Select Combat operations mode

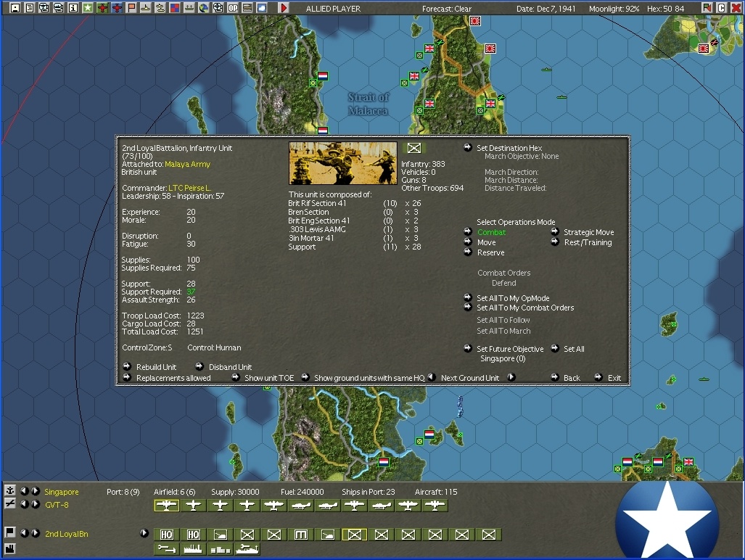click(x=491, y=232)
